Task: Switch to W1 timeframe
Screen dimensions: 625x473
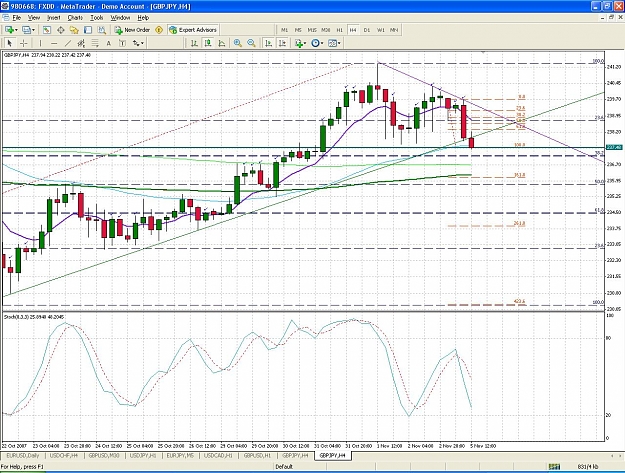Action: [381, 30]
